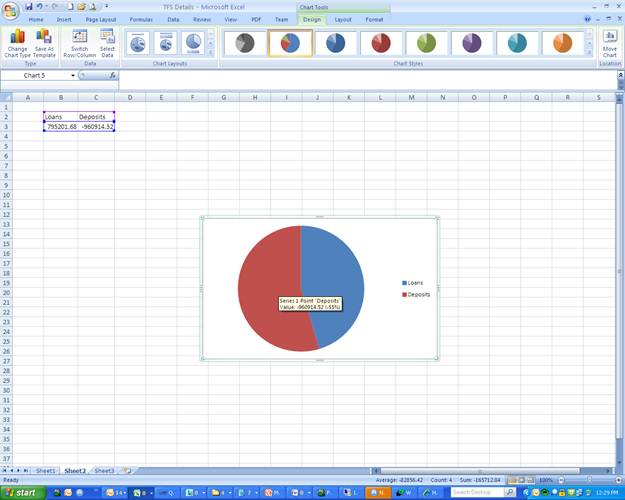Open the Review ribbon tab
The width and height of the screenshot is (625, 500).
click(x=202, y=20)
